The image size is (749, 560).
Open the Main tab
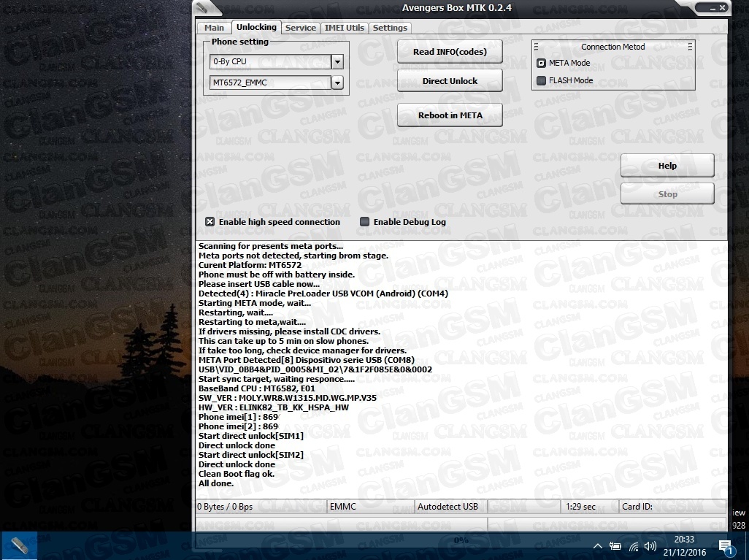tap(214, 28)
